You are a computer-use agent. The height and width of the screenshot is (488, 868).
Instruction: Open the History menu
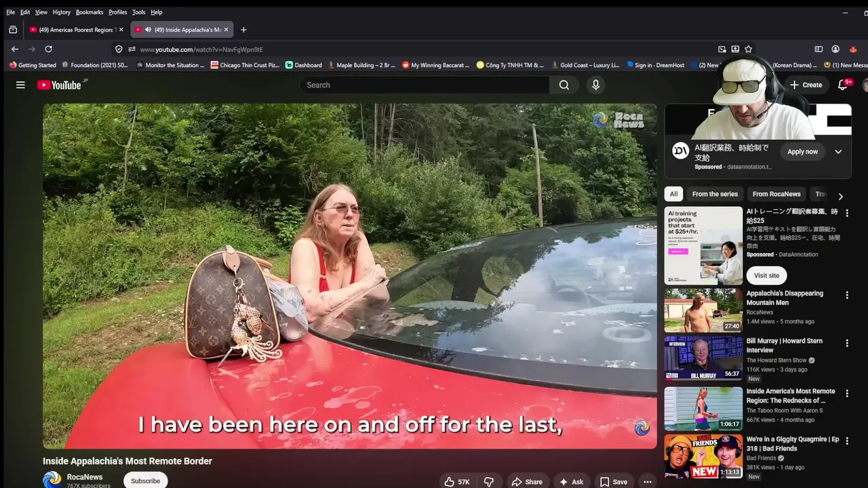(61, 12)
